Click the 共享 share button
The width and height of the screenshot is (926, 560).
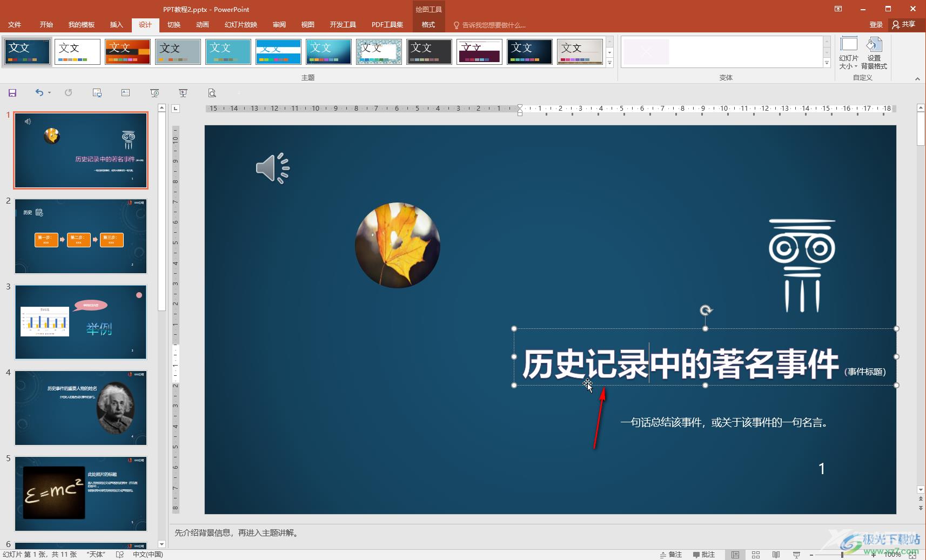[x=904, y=25]
